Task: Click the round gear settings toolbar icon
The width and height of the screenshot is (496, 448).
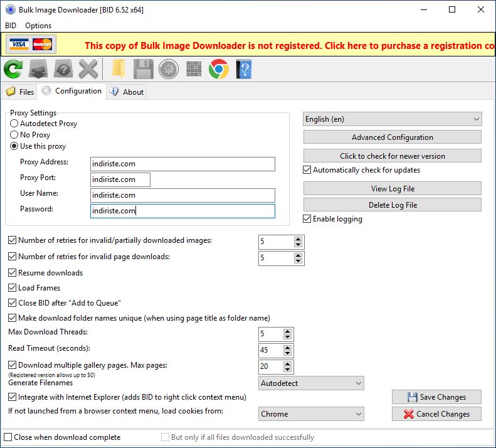Action: (169, 69)
